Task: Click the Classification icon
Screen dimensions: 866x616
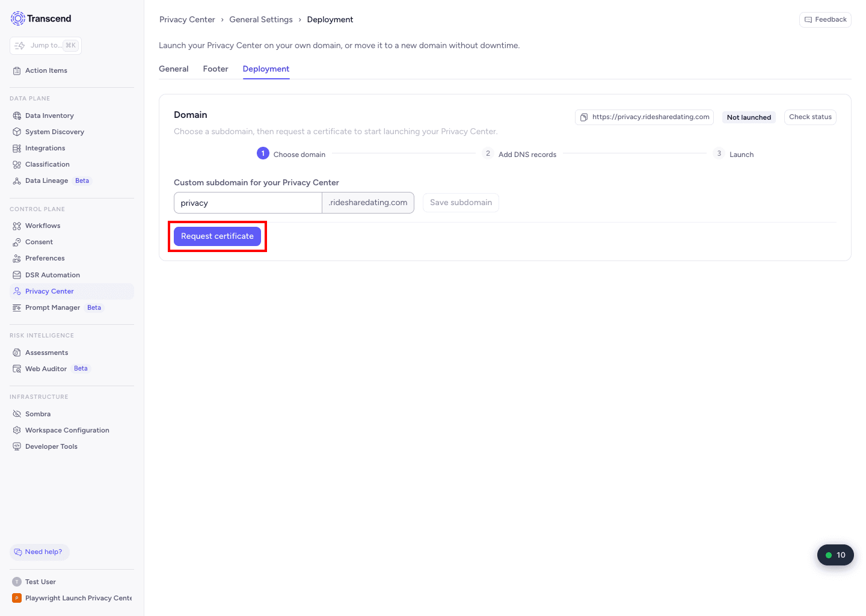Action: click(17, 164)
